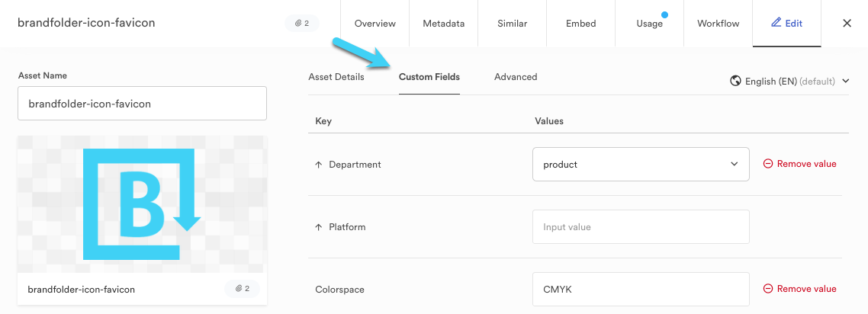Click the Department dropdown chevron arrow

(735, 164)
